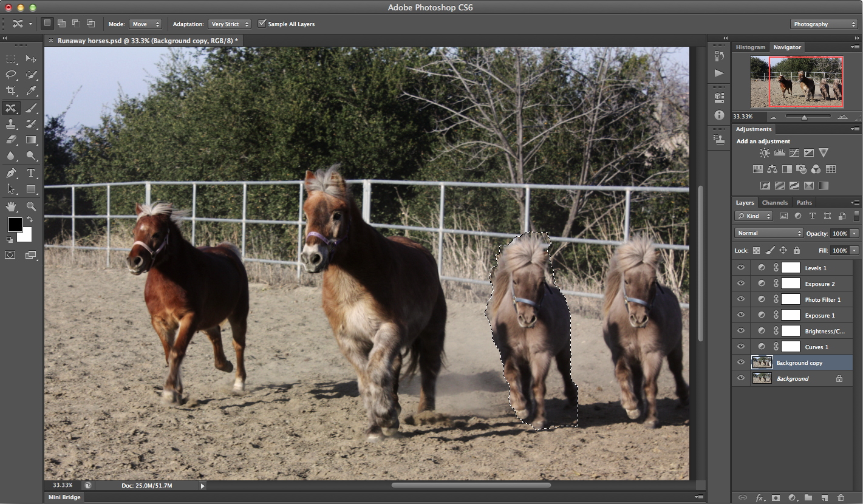Activate the Horizontal Type tool
Image resolution: width=863 pixels, height=504 pixels.
pyautogui.click(x=32, y=173)
